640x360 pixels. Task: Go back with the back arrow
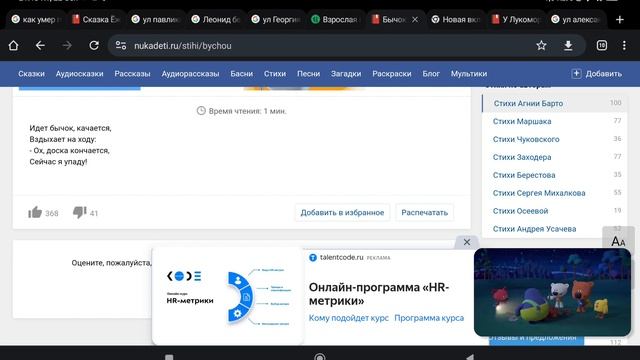[x=40, y=45]
